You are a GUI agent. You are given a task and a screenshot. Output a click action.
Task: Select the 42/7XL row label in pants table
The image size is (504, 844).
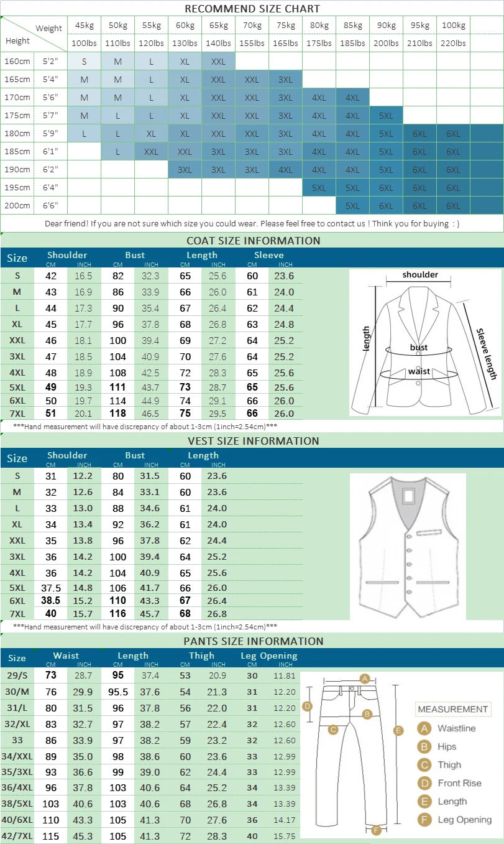17,837
